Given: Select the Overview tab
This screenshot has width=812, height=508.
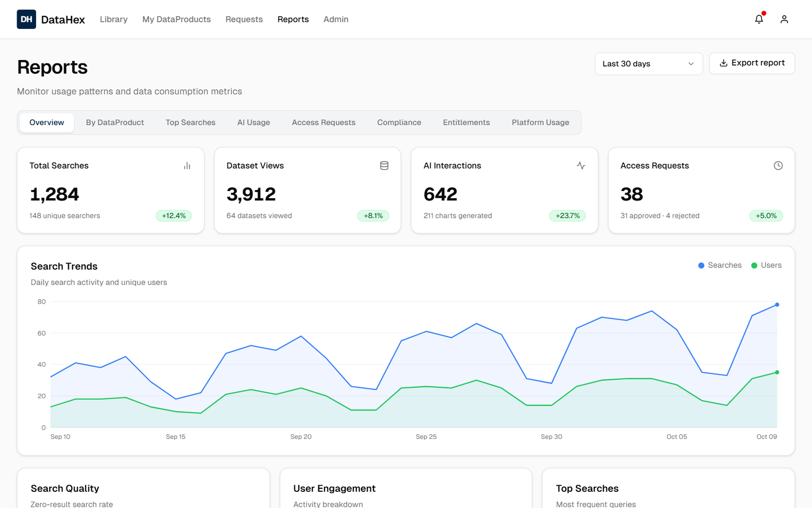Looking at the screenshot, I should point(47,122).
